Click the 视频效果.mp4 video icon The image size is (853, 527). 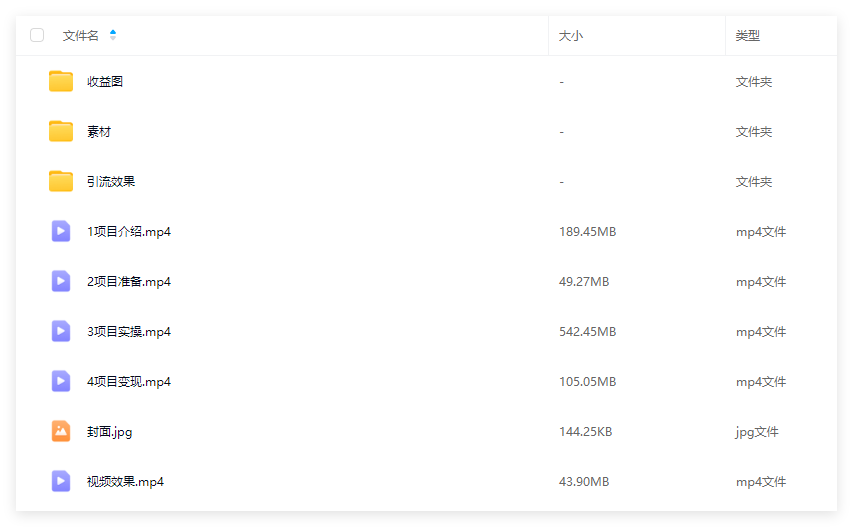61,481
